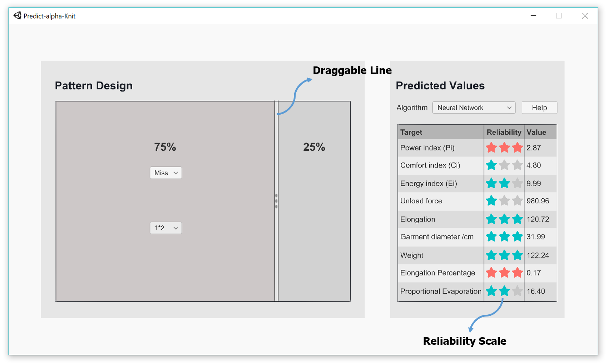Open the Miss stitch type dropdown
608x364 pixels.
tap(166, 173)
